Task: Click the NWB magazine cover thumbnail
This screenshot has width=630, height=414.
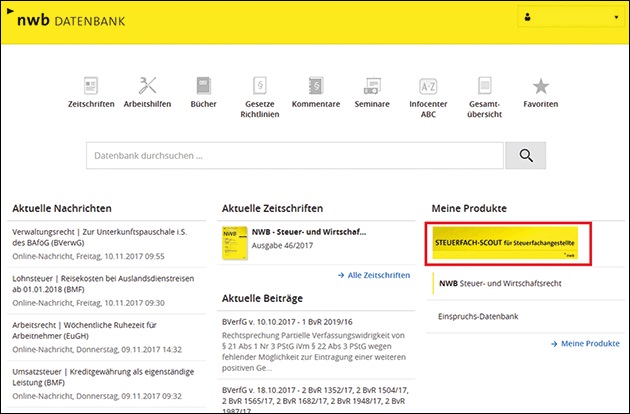Action: [x=235, y=244]
